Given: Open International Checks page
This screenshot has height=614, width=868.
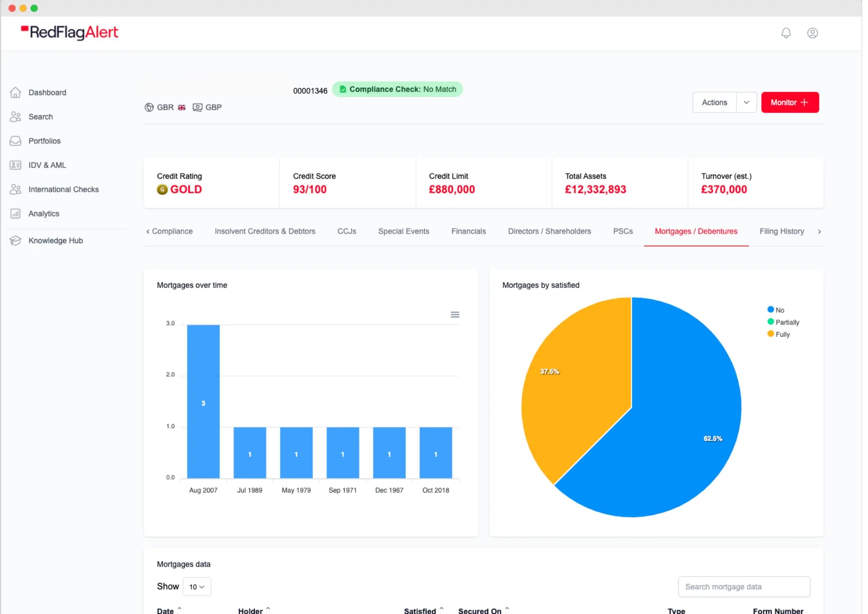Looking at the screenshot, I should [x=63, y=189].
